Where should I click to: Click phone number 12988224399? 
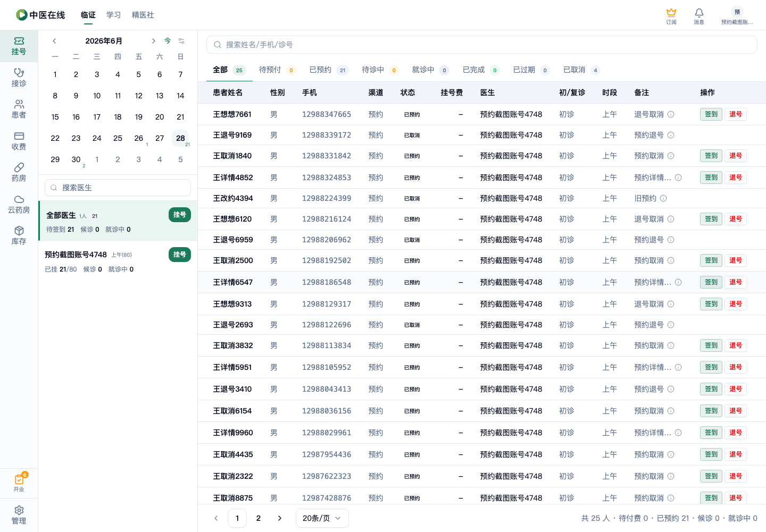(x=327, y=198)
